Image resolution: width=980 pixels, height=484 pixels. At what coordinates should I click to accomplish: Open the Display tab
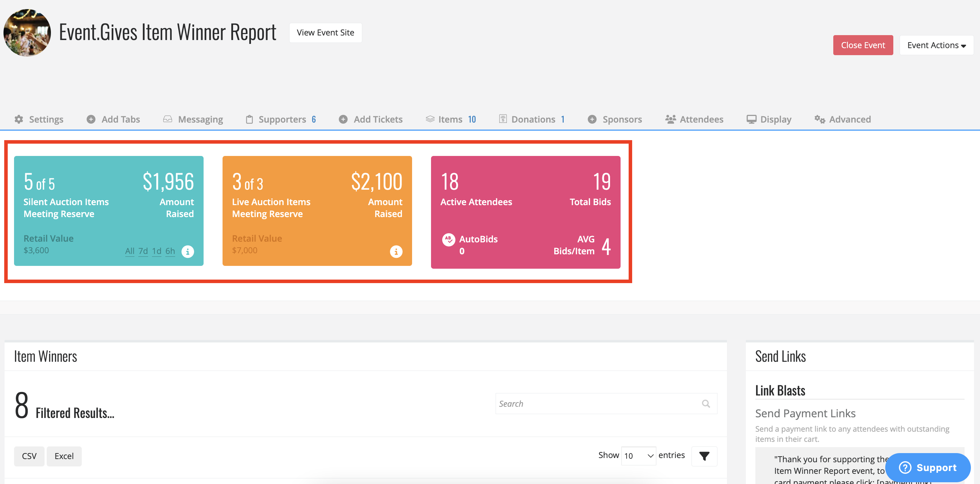pos(769,119)
